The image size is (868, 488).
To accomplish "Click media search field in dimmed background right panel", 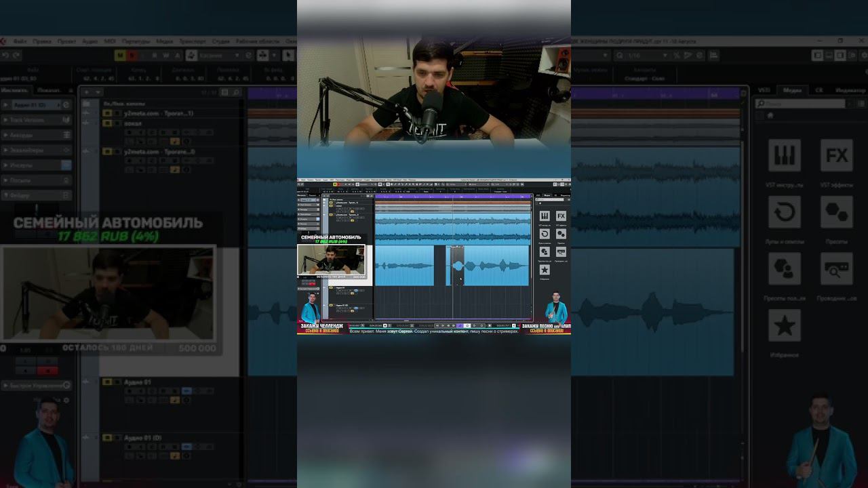I will click(802, 104).
